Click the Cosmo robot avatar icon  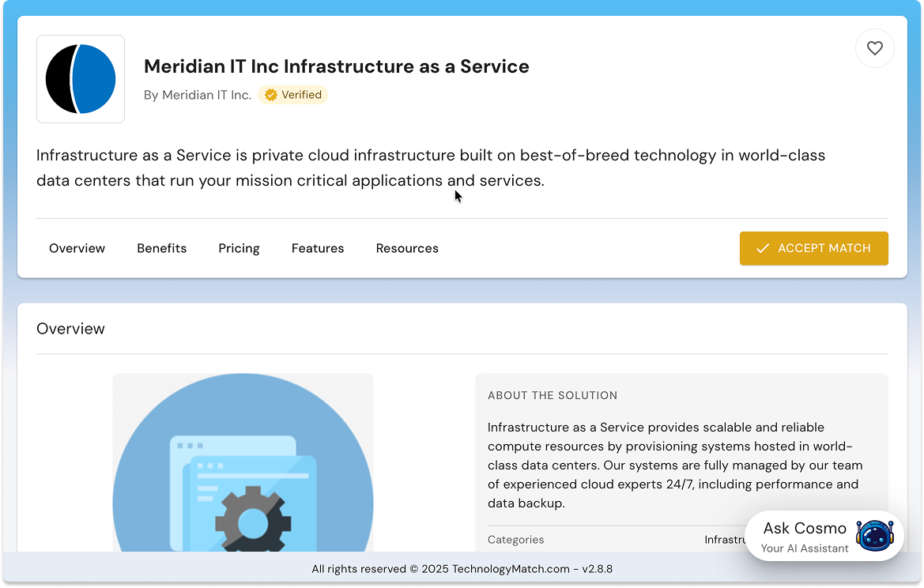874,536
